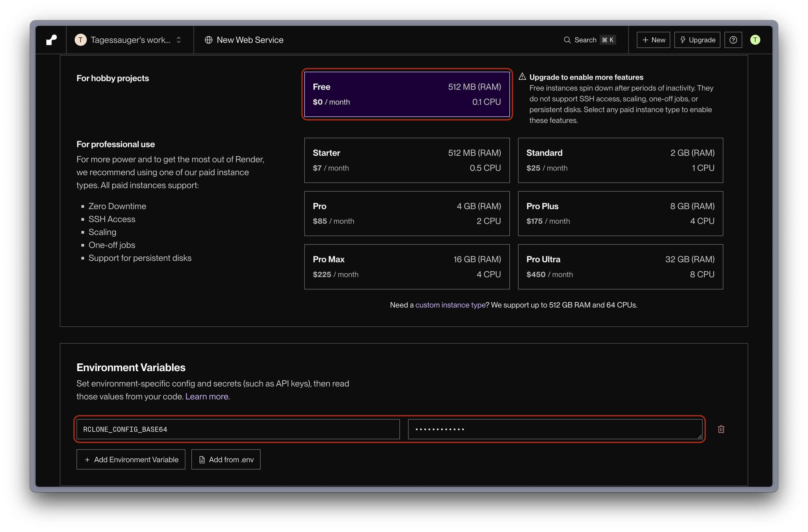This screenshot has height=532, width=808.
Task: Open the help question mark icon
Action: [733, 40]
